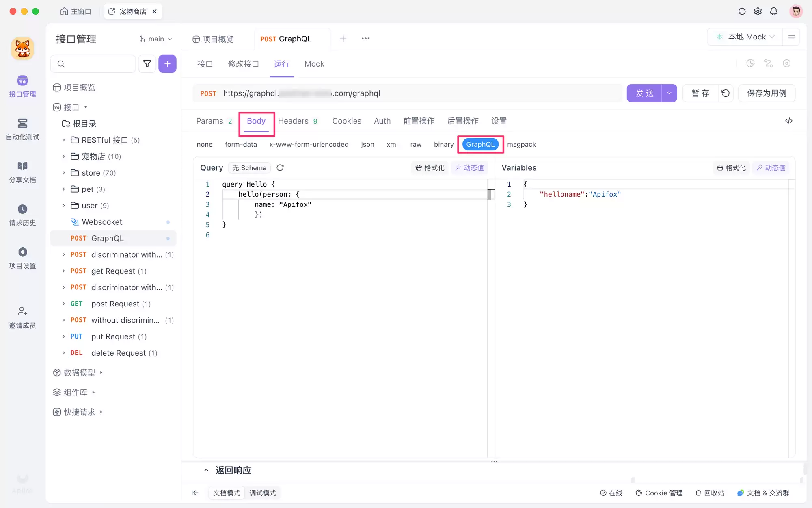
Task: Select the msgpack body type
Action: [521, 144]
